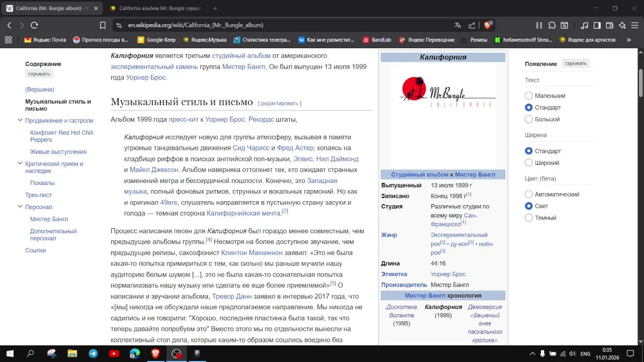Reload the current page
Viewport: 644px width, 362px height.
coord(34,25)
